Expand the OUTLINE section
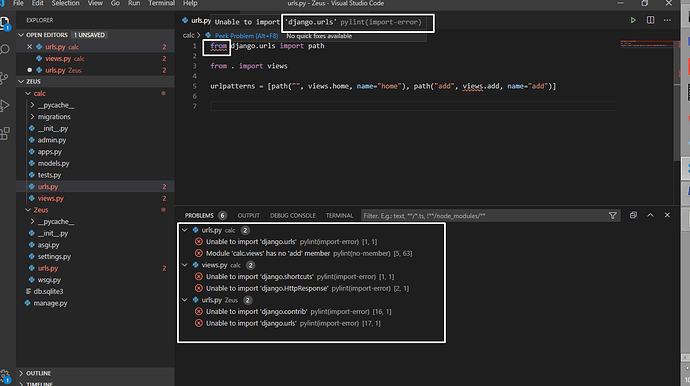Screen dimensions: 690x386 tap(38, 373)
